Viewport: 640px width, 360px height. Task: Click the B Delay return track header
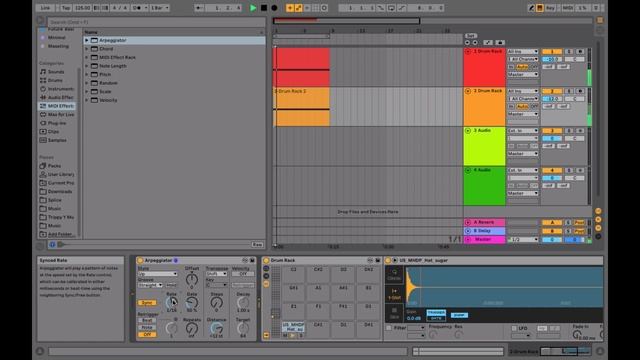pyautogui.click(x=484, y=231)
